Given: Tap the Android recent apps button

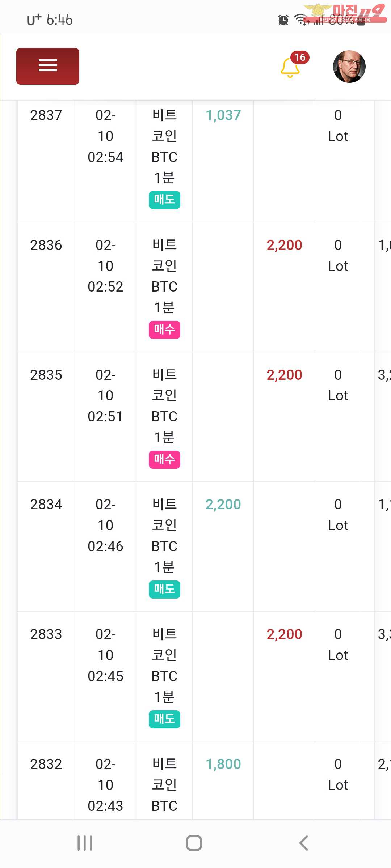Looking at the screenshot, I should (x=85, y=843).
